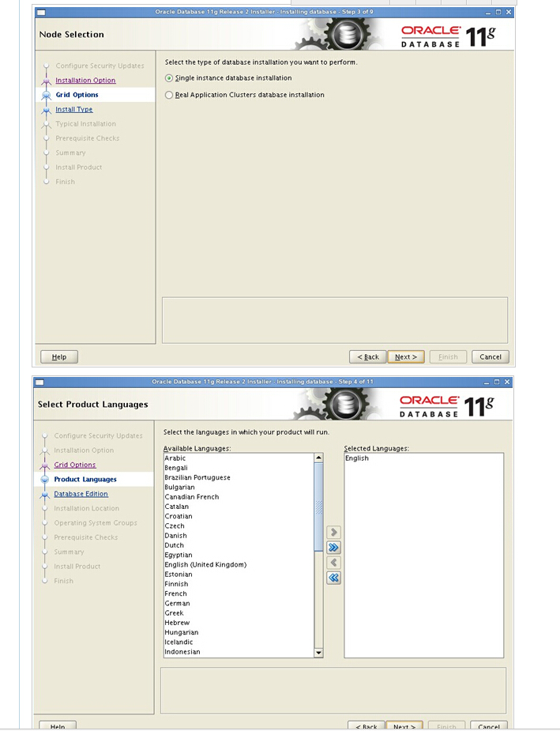This screenshot has height=731, width=560.
Task: Select Indonesian in Available Languages
Action: coord(239,652)
